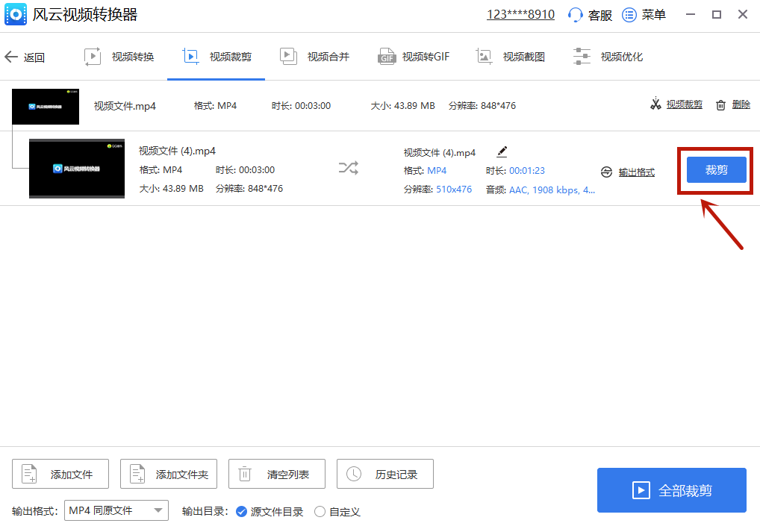Click output resolution 510x476
Viewport: 760px width, 532px height.
454,190
